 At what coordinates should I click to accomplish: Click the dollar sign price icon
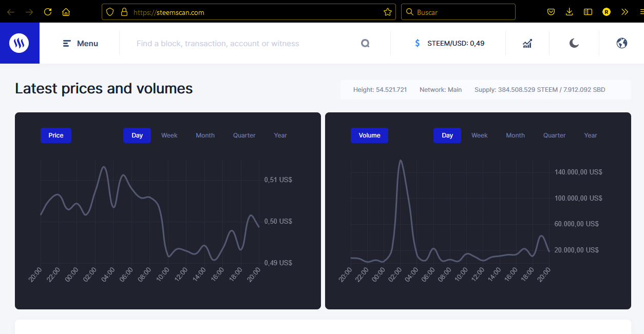click(418, 44)
